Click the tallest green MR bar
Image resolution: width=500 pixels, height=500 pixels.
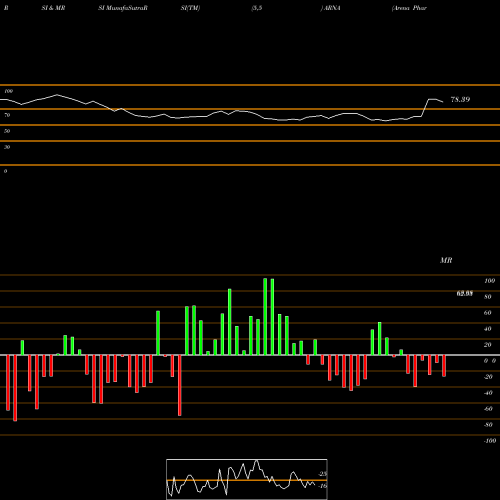point(265,317)
